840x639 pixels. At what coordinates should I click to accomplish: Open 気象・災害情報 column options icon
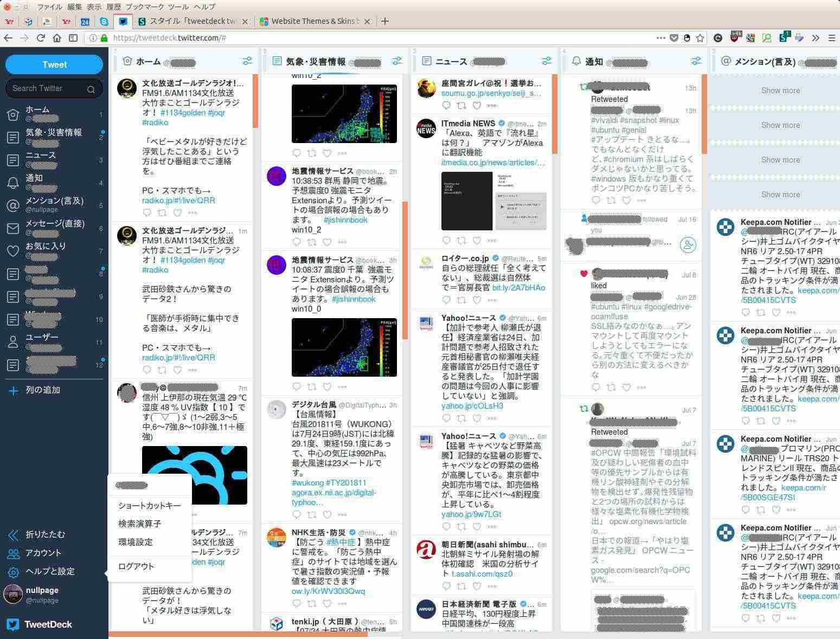[397, 61]
